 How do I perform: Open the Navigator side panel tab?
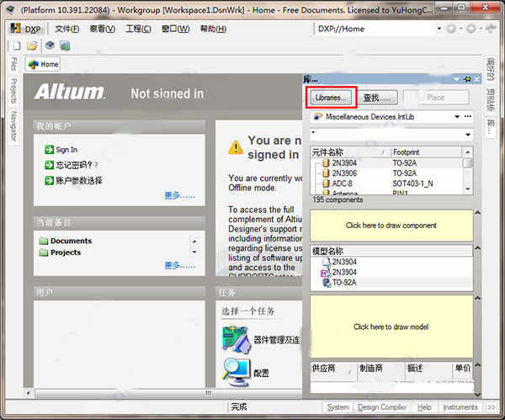pyautogui.click(x=13, y=126)
